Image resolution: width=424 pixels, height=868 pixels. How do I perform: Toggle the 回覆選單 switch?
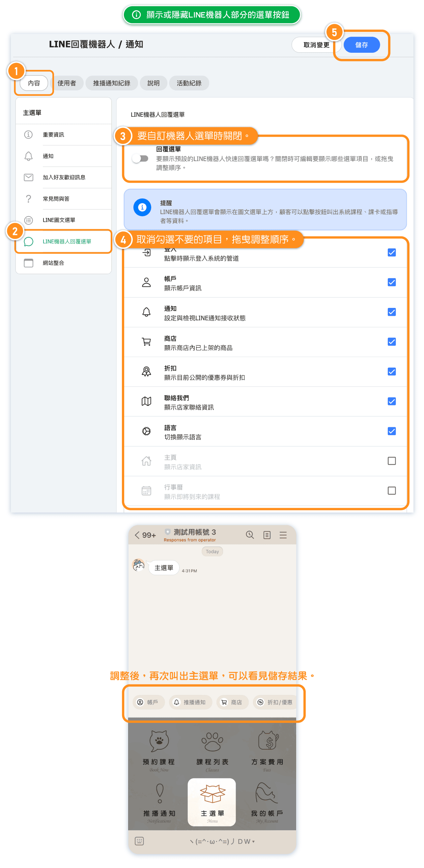pos(140,158)
